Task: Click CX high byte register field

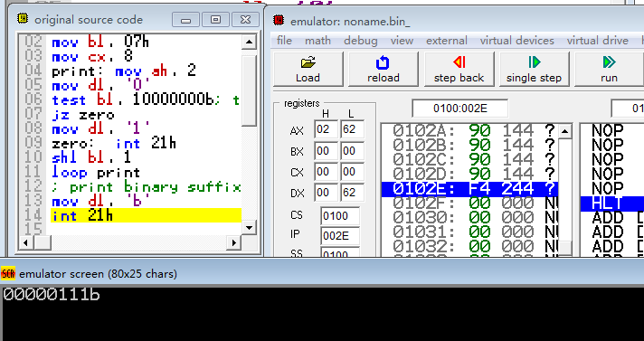Action: pos(327,172)
